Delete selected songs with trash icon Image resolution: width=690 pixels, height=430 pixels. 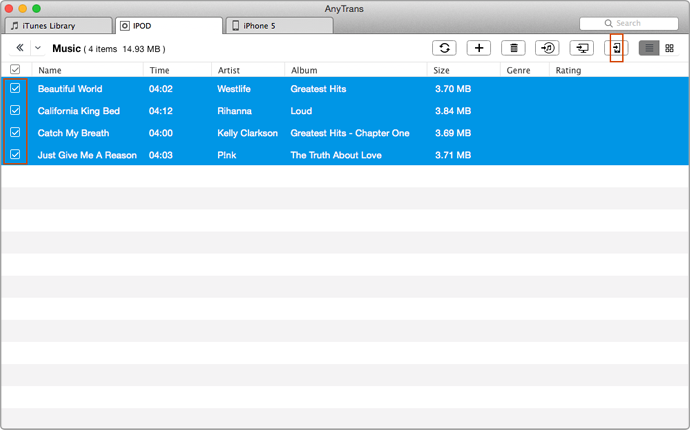point(513,48)
